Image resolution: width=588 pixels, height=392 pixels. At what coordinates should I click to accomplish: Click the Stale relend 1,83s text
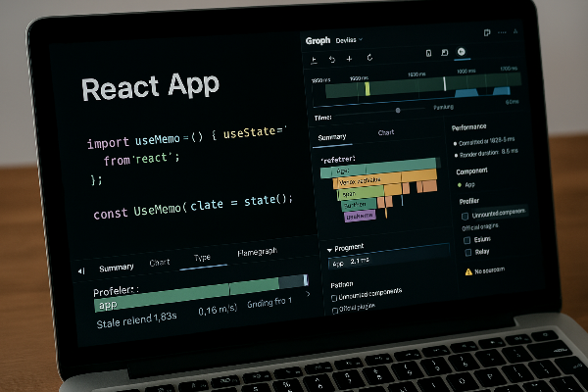point(136,320)
